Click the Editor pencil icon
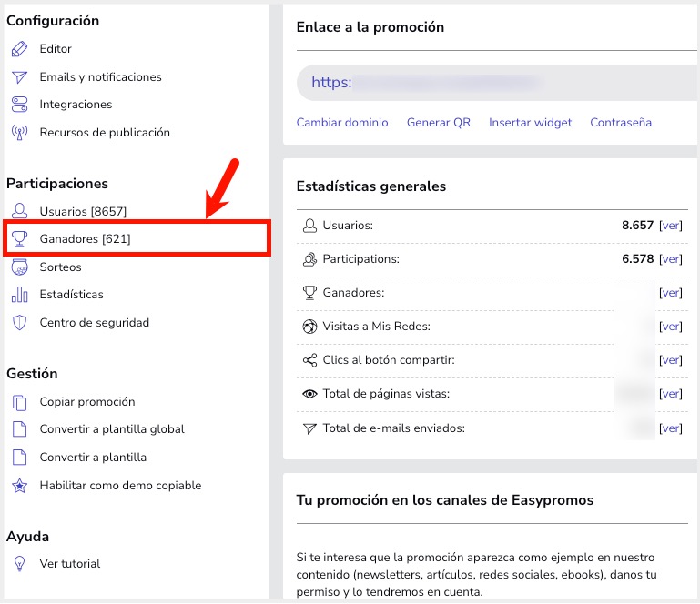700x604 pixels. (19, 49)
